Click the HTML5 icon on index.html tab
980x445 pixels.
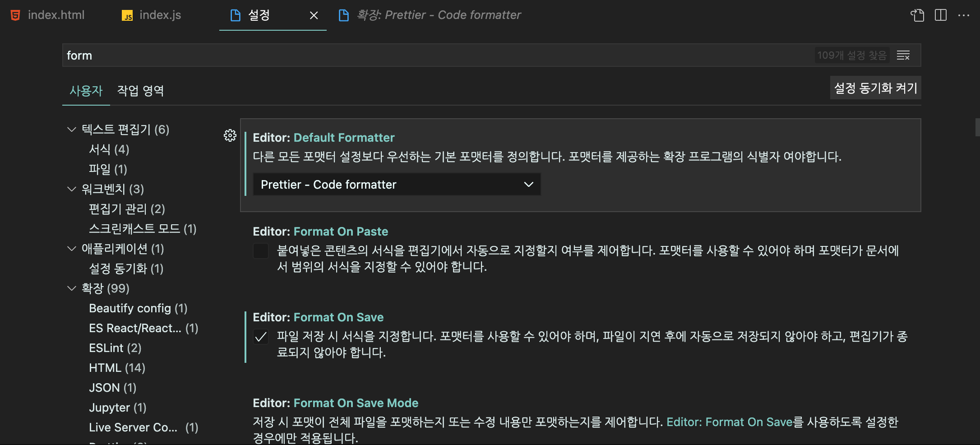pyautogui.click(x=15, y=15)
